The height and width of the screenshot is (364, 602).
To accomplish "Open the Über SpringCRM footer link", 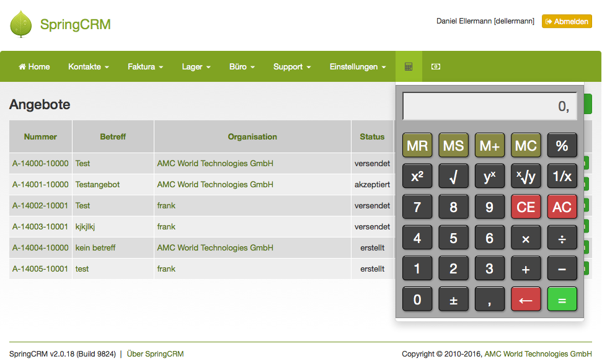I will pos(155,353).
